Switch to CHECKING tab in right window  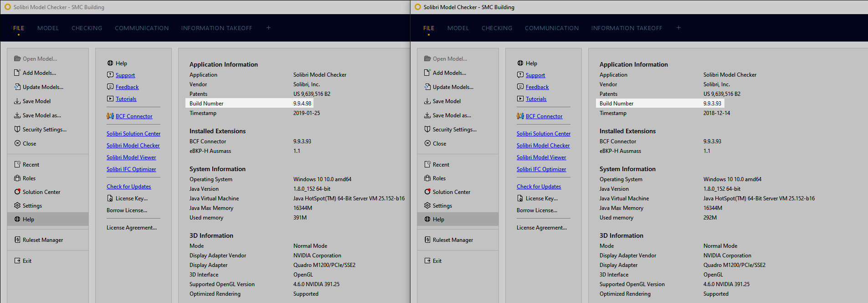click(497, 28)
